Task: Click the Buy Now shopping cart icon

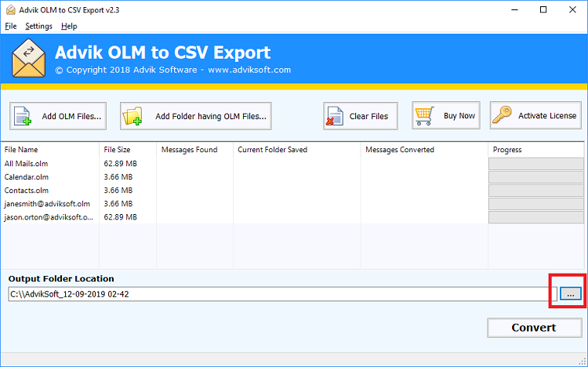Action: [x=426, y=115]
